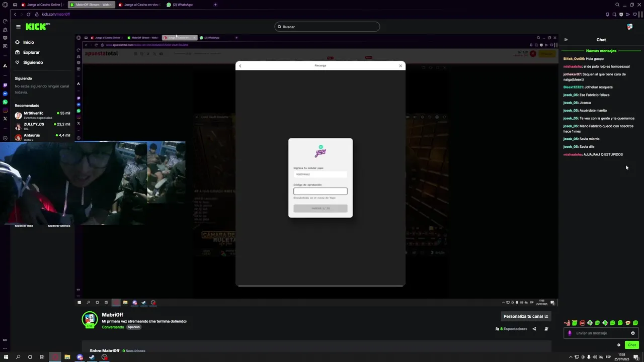Screen dimensions: 644x362
Task: Close the Recarga dialog in stream
Action: click(400, 65)
